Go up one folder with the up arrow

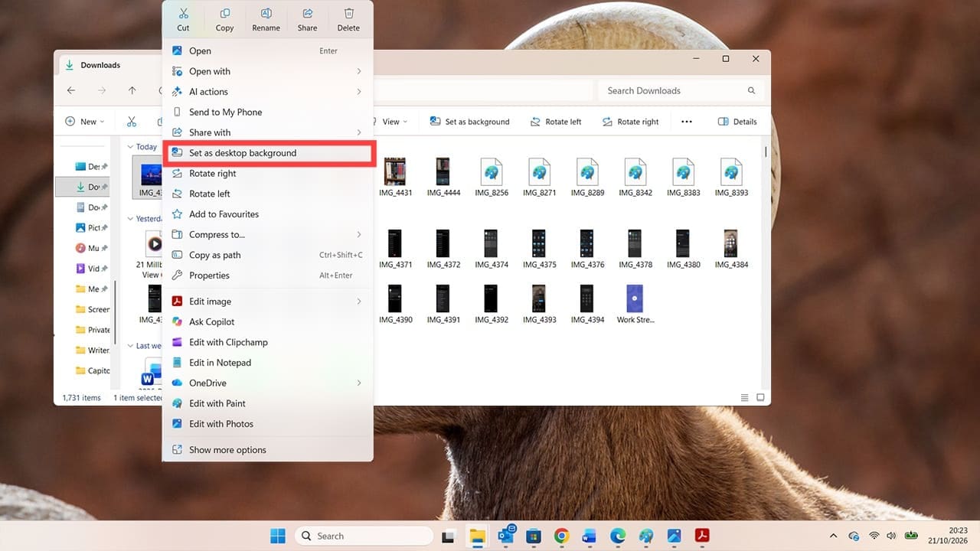tap(132, 90)
